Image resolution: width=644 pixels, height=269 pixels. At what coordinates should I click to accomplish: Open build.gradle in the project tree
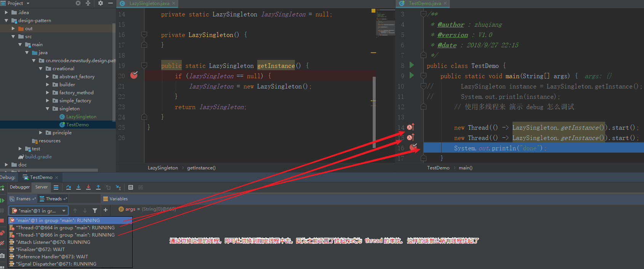38,157
